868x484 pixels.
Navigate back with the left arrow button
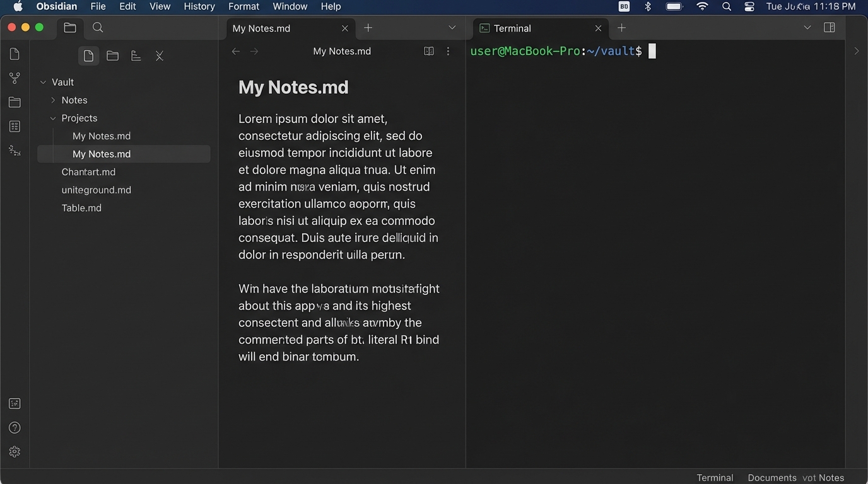[236, 52]
